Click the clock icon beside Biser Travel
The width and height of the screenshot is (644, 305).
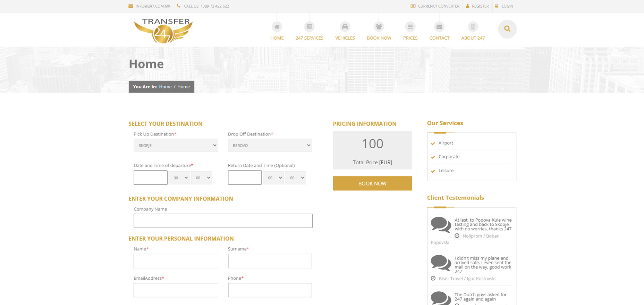coord(433,278)
